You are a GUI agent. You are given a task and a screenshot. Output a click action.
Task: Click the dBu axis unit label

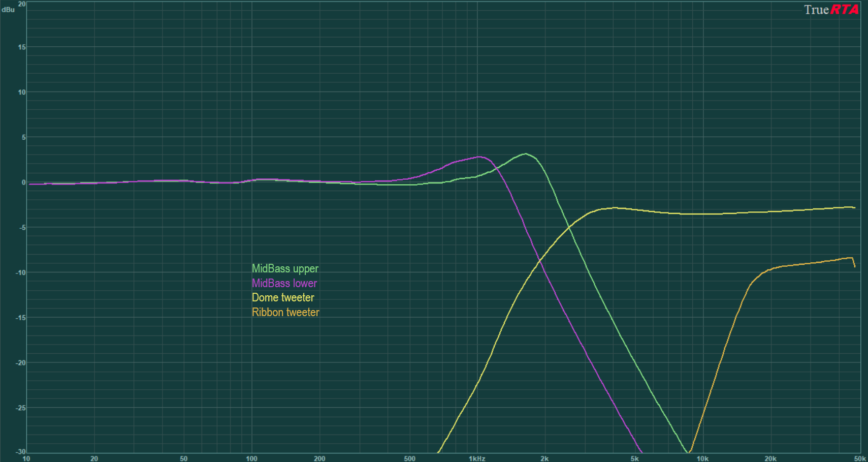(x=8, y=10)
